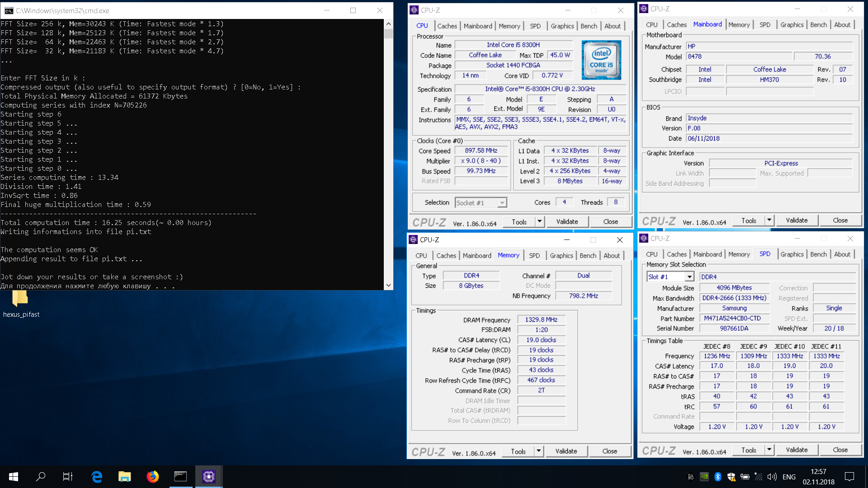Open Task View from the taskbar

[68, 476]
